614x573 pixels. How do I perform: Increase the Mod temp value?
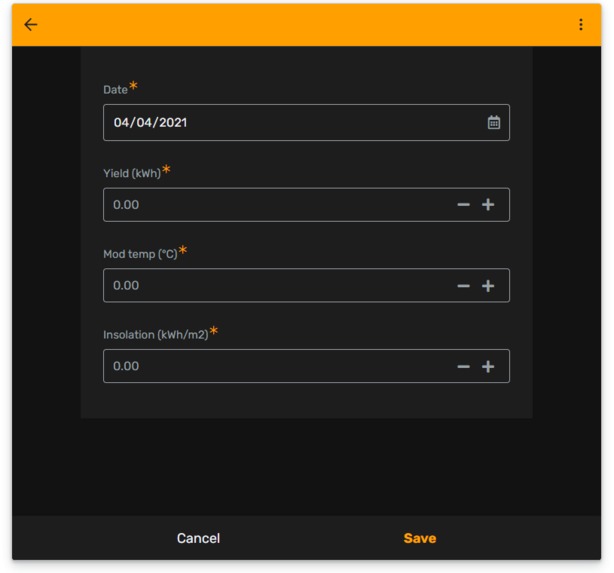click(x=488, y=286)
